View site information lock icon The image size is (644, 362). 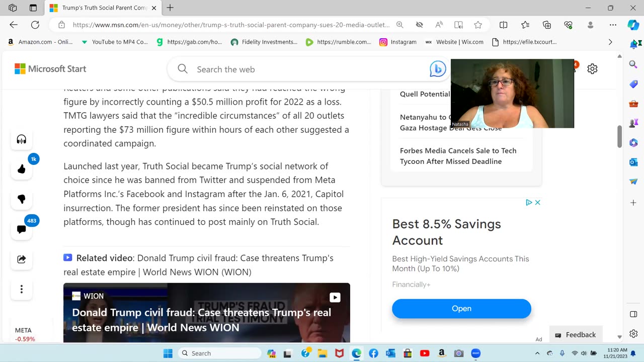click(61, 25)
